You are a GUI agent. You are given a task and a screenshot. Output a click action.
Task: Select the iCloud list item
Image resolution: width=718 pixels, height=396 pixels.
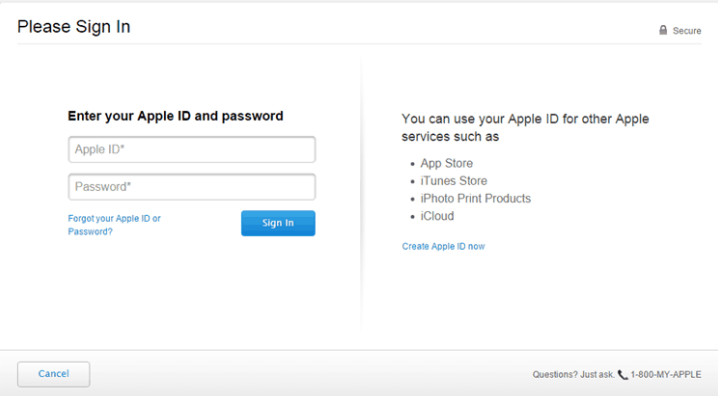[437, 216]
